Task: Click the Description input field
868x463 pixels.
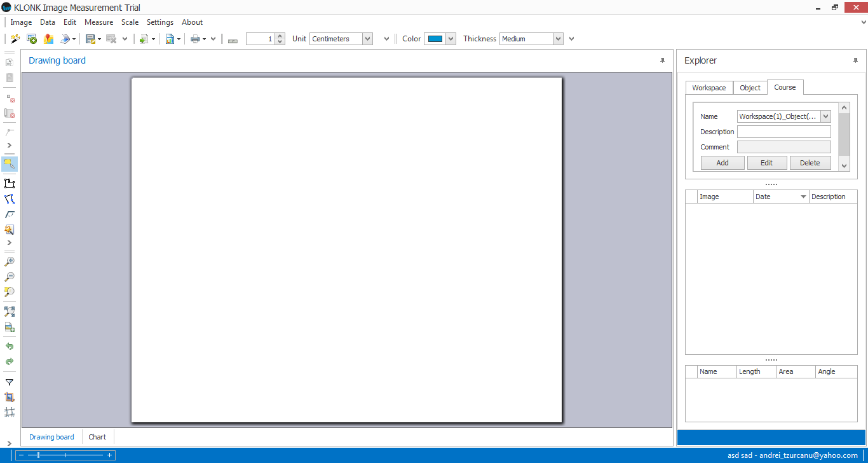Action: tap(784, 132)
